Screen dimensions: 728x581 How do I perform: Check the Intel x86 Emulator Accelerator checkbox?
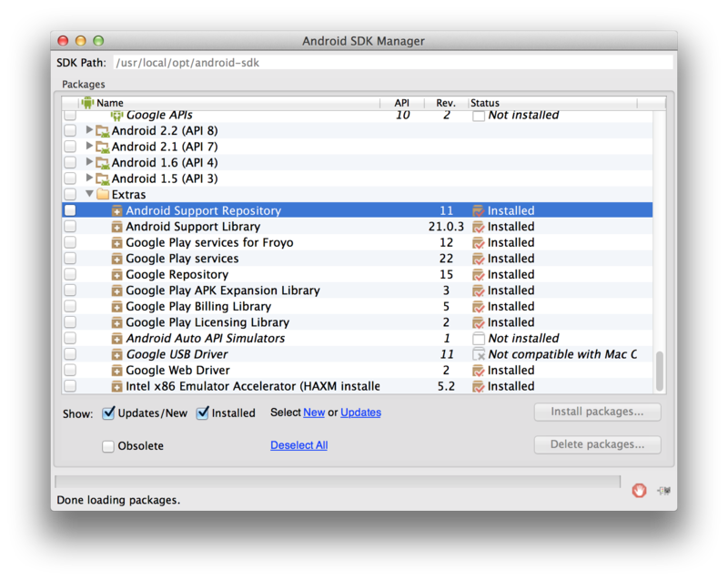pos(70,386)
